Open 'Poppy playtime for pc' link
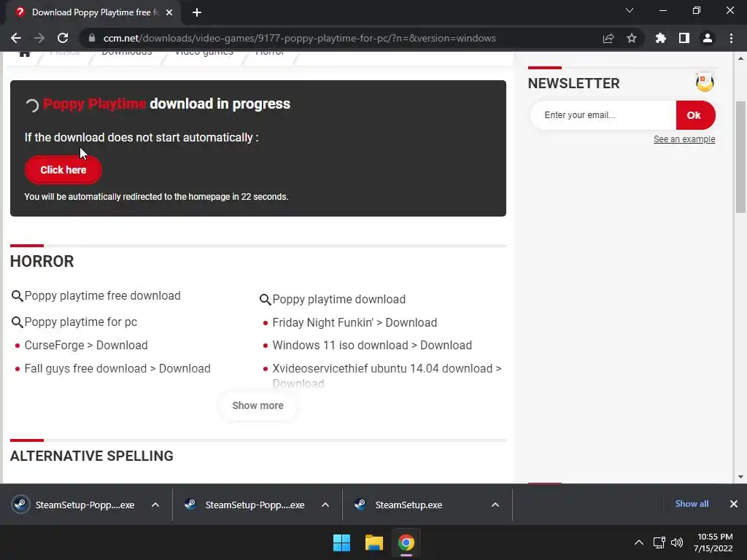 point(80,322)
